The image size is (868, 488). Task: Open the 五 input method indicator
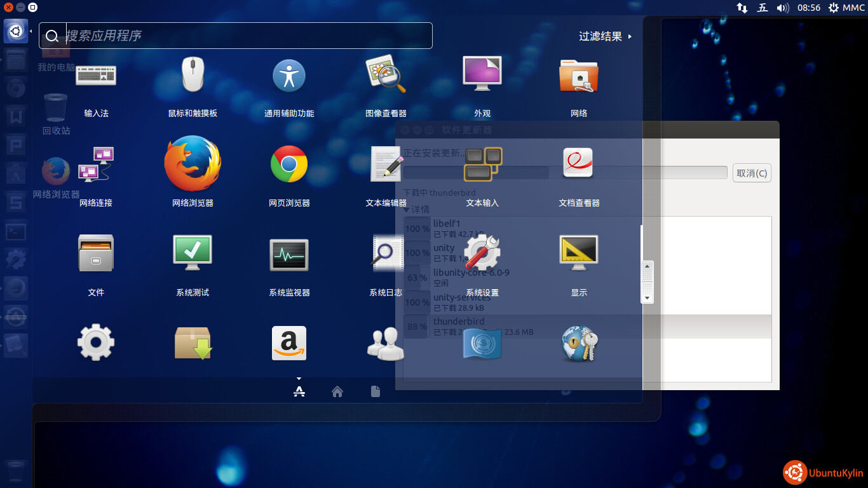(763, 8)
